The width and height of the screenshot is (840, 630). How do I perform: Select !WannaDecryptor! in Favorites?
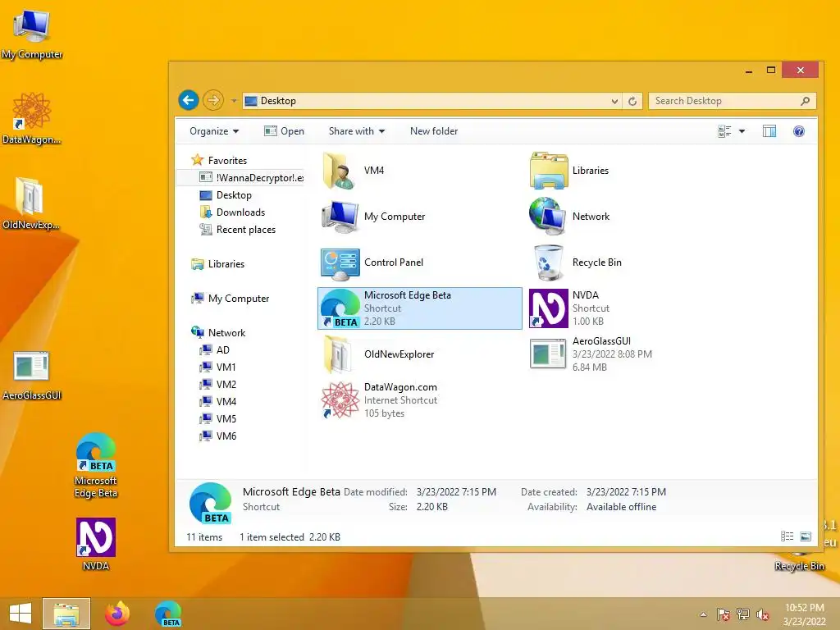click(x=251, y=178)
